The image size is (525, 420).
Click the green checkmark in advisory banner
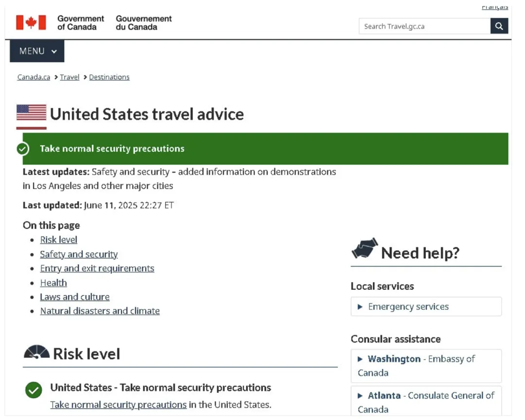pos(23,149)
